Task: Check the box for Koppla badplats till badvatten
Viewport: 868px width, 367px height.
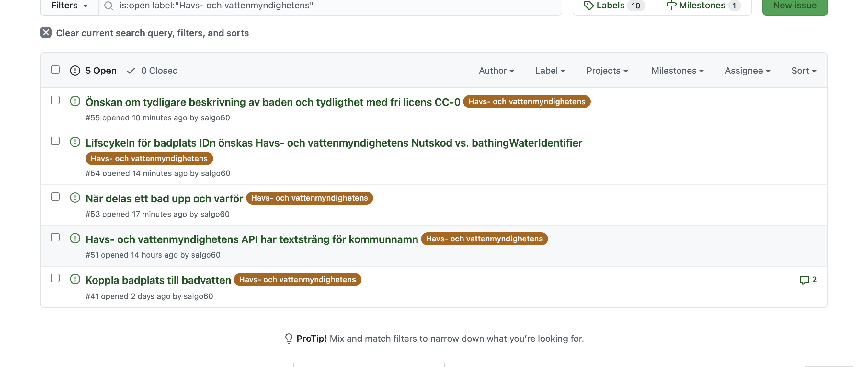Action: pos(55,278)
